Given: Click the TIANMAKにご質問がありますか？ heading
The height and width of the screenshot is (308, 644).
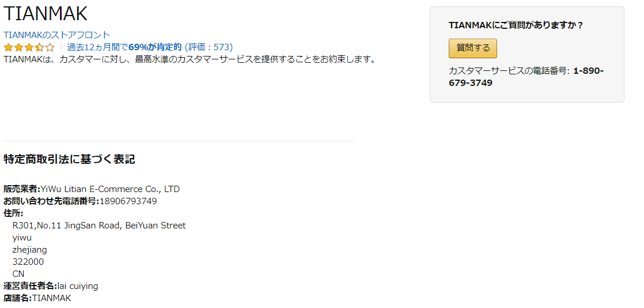Looking at the screenshot, I should pos(516,25).
